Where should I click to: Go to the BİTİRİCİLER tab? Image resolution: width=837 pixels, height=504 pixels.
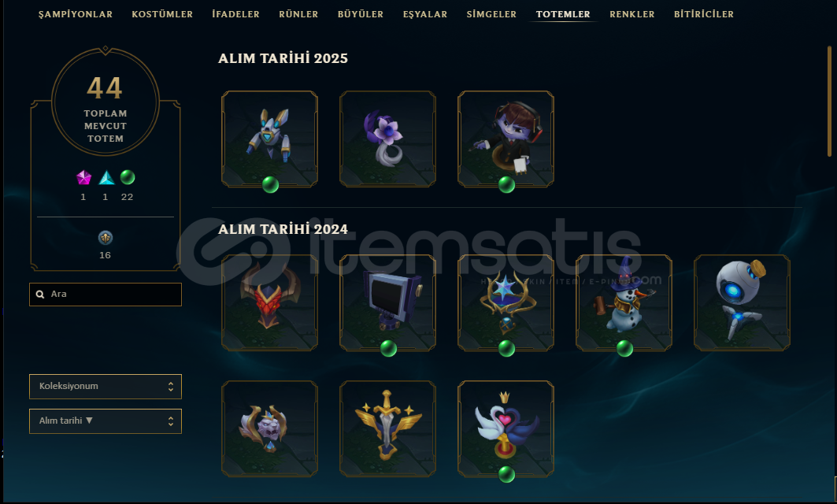coord(704,14)
